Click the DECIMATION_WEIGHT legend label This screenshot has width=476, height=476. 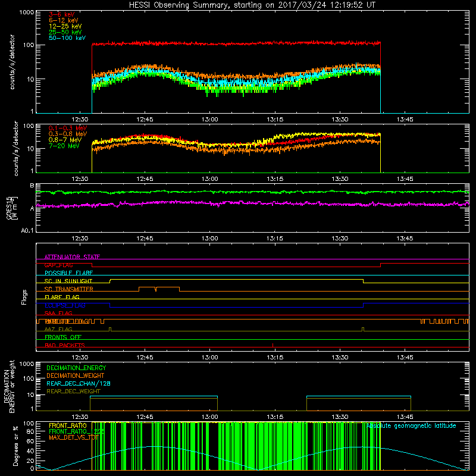tap(76, 375)
